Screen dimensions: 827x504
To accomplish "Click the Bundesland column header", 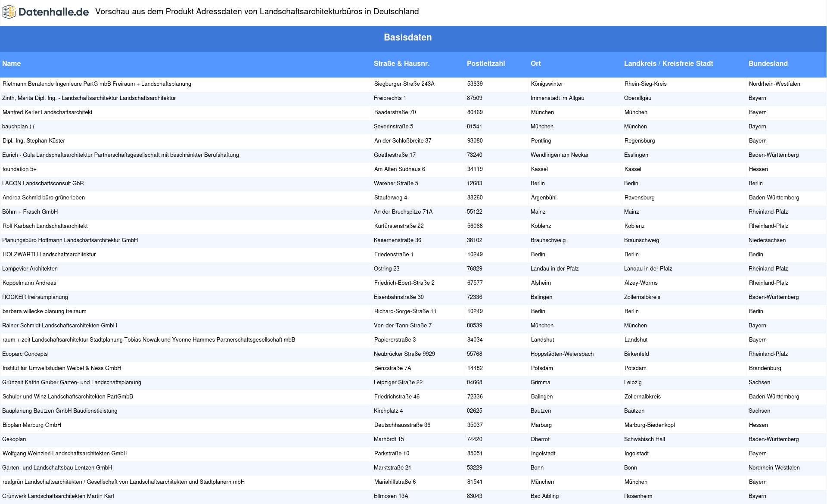I will click(768, 63).
